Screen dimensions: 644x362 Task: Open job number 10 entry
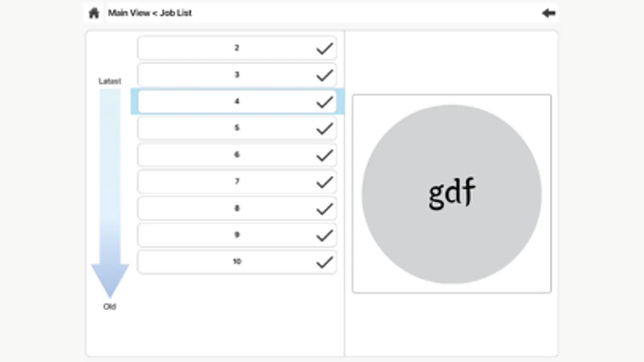(x=237, y=262)
